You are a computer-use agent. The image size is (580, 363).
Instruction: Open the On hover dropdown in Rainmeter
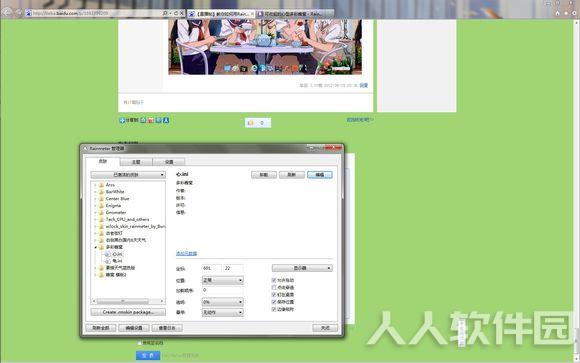[222, 312]
